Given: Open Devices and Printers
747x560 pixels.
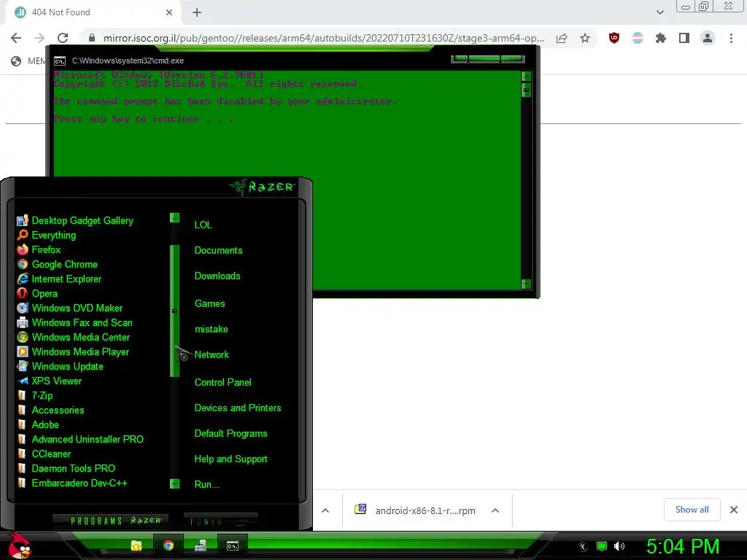Looking at the screenshot, I should [238, 408].
